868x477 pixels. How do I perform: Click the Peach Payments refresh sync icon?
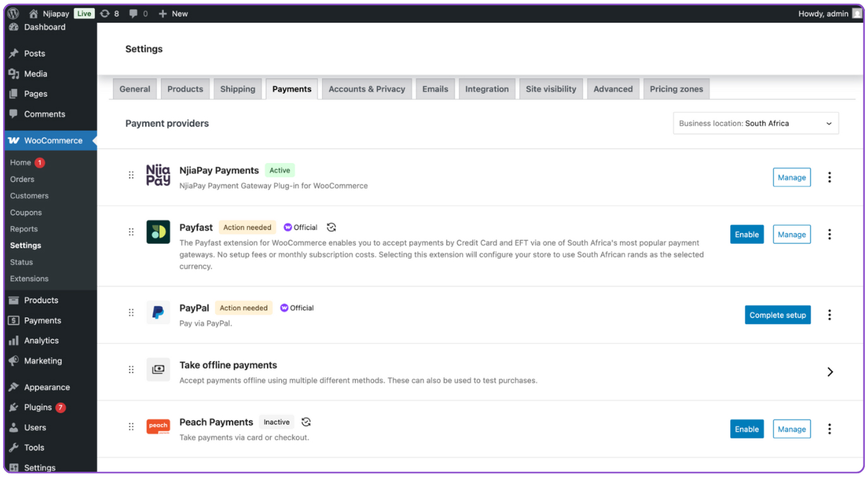tap(306, 422)
